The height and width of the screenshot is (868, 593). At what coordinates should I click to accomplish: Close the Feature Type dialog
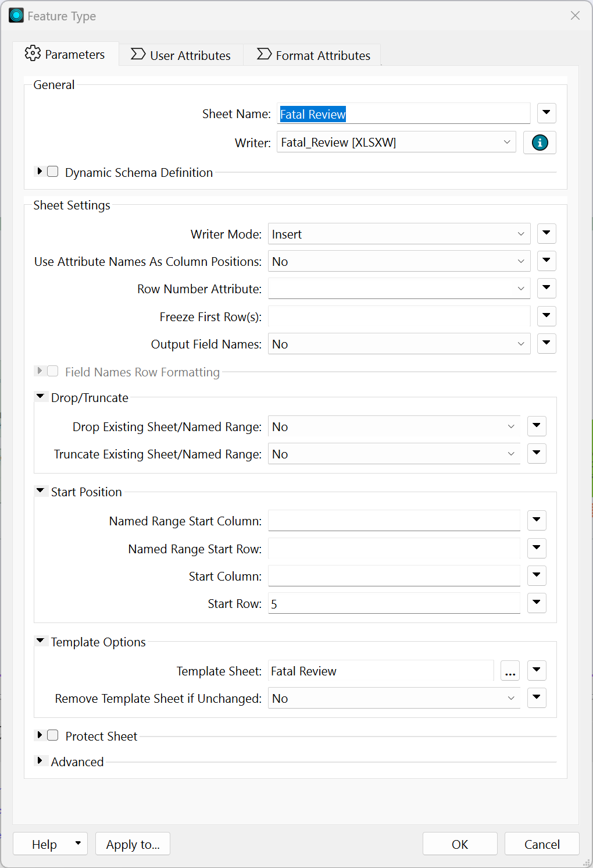575,16
